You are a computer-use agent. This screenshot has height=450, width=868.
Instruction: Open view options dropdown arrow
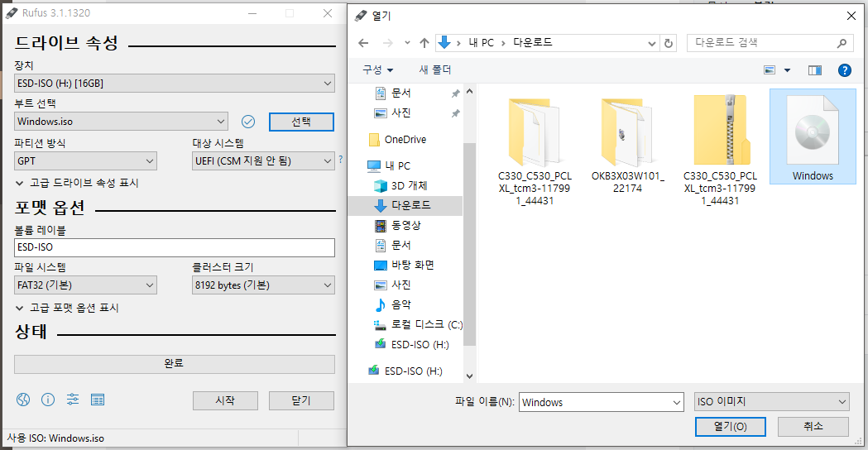click(787, 70)
